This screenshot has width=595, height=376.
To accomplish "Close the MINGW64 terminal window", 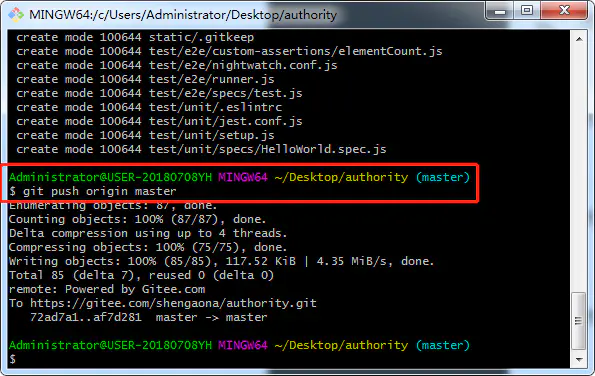I will 565,11.
